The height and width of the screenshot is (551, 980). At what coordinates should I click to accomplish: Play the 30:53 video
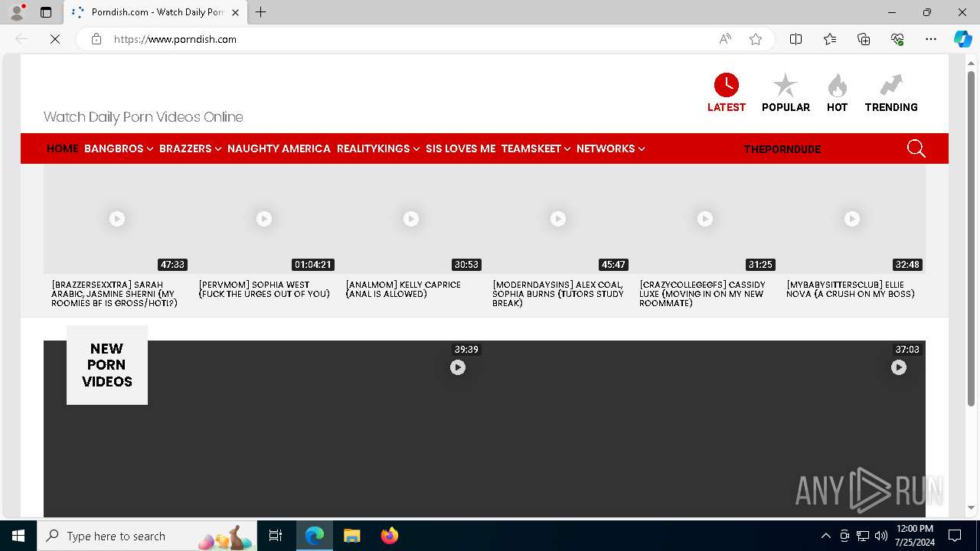(411, 219)
